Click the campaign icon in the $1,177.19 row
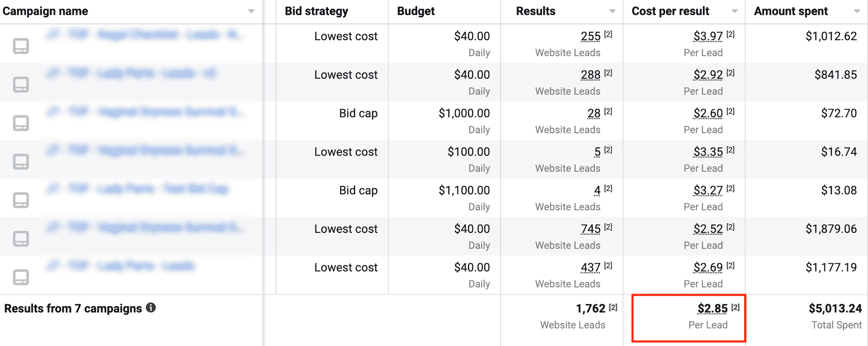Viewport: 868px width, 346px height. (x=21, y=277)
